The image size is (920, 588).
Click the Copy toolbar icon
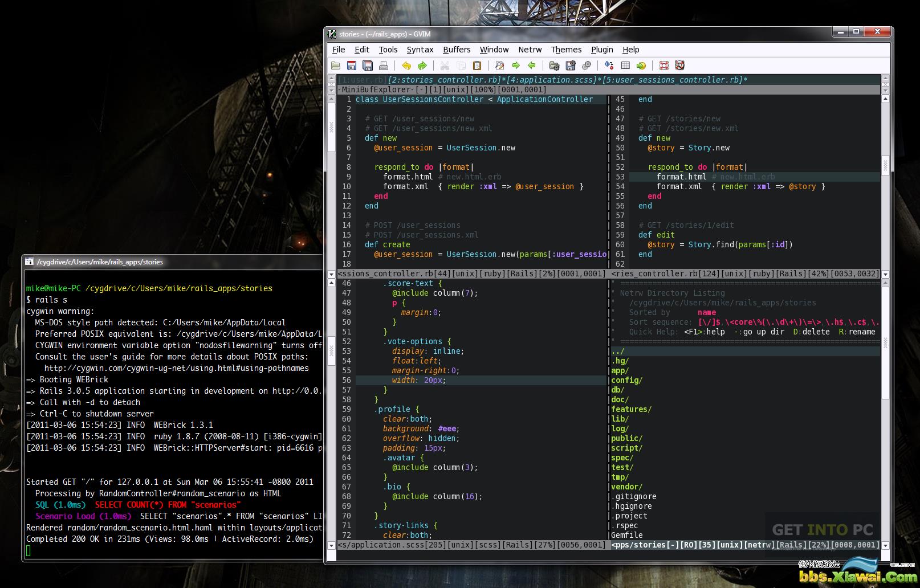[x=461, y=66]
